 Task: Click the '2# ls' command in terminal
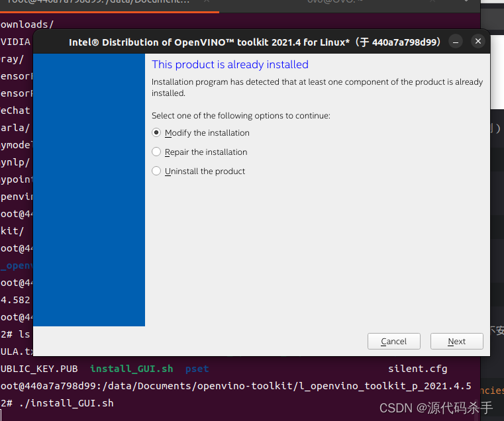point(15,334)
